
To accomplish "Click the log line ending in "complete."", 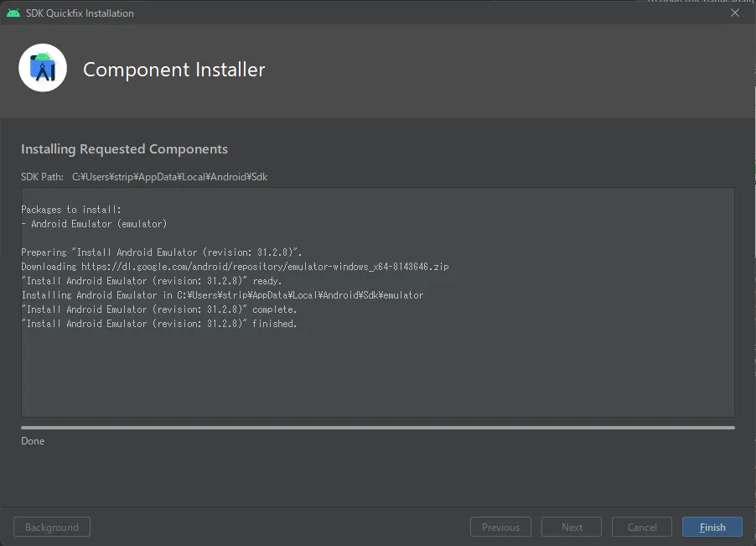I will [x=159, y=309].
